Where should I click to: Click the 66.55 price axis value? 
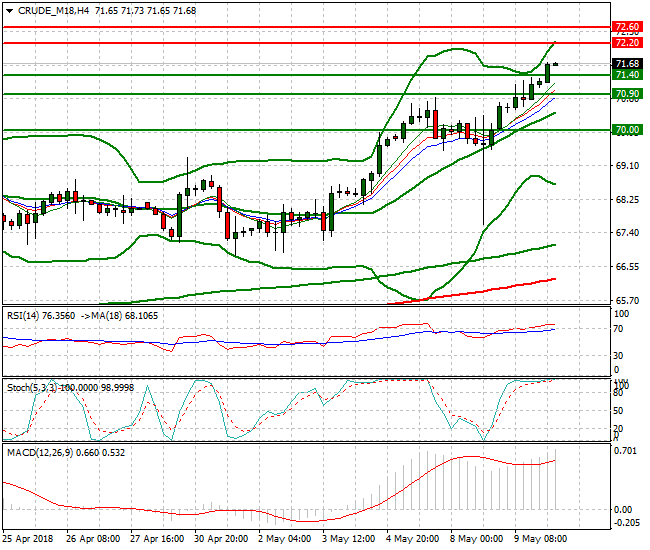[x=627, y=267]
